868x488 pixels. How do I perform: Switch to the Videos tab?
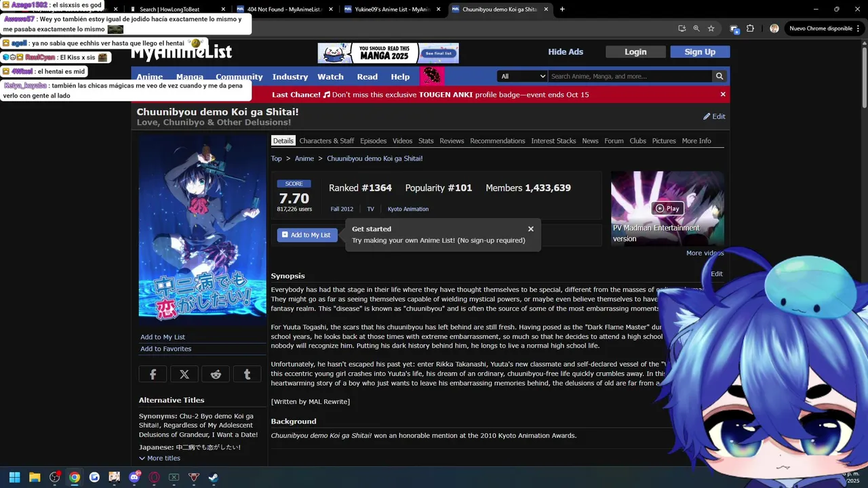(x=402, y=141)
